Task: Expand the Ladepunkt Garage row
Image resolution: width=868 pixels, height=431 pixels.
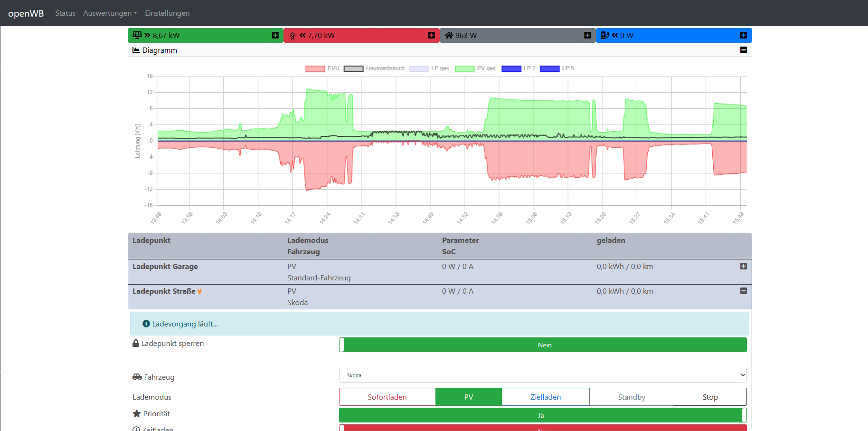Action: point(743,267)
